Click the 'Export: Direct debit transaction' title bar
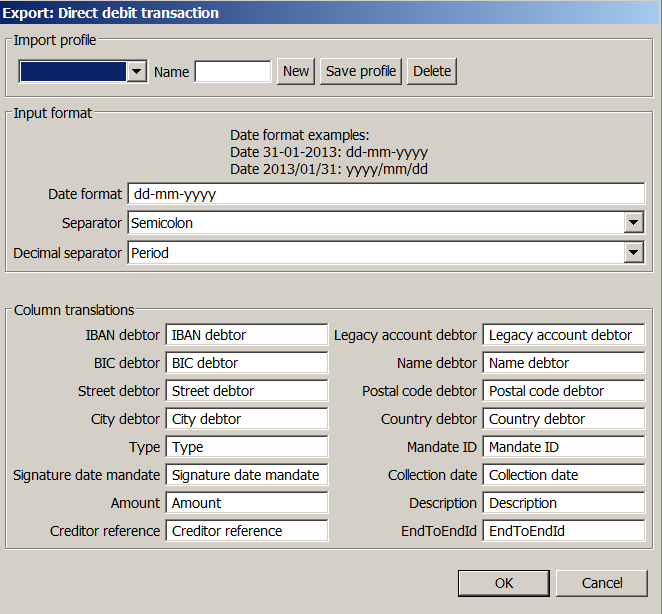This screenshot has height=614, width=662. (331, 12)
